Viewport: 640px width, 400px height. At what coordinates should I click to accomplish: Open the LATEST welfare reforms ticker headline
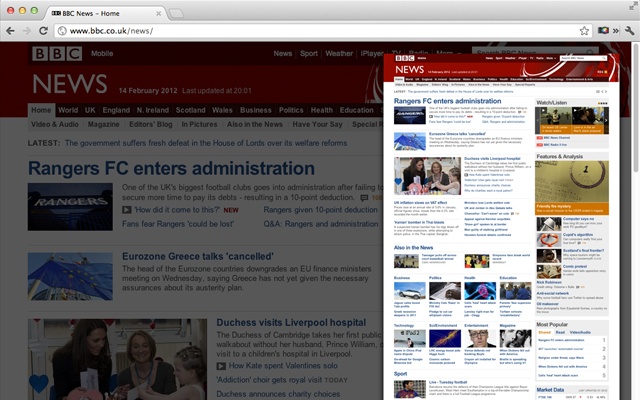[206, 143]
